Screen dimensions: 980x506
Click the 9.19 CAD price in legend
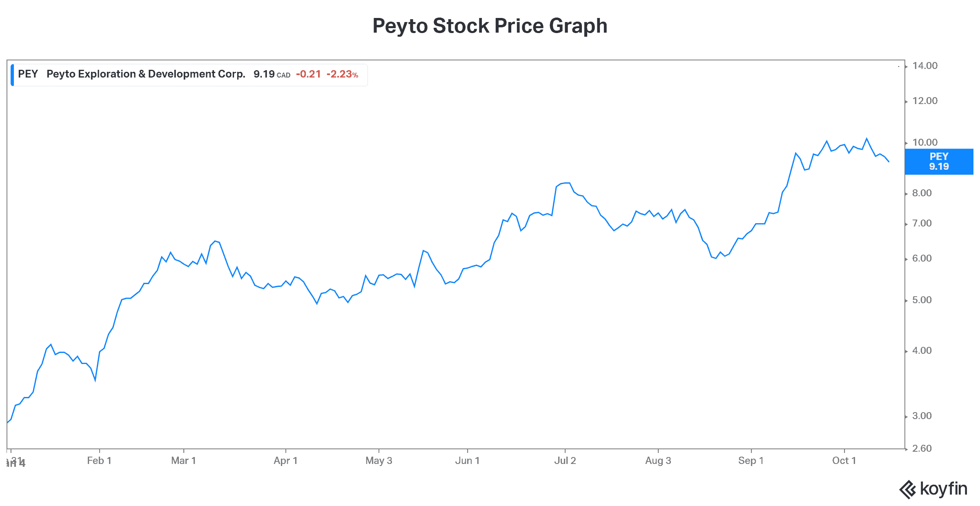tap(272, 74)
